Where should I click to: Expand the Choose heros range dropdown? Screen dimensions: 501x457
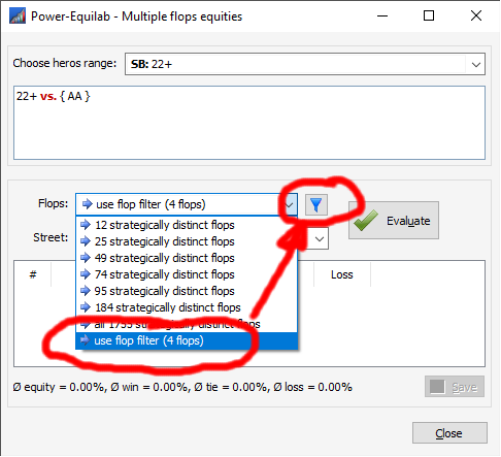476,64
